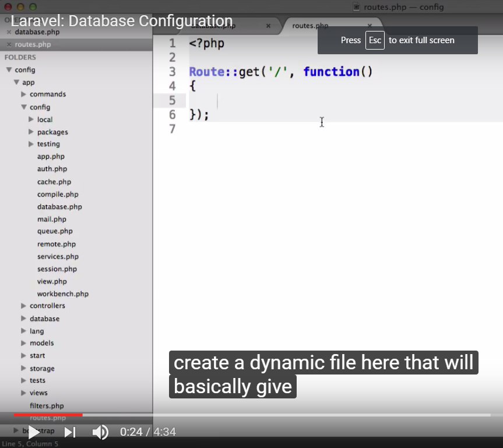Click the Esc key fullscreen hint
The width and height of the screenshot is (503, 448).
(x=375, y=40)
